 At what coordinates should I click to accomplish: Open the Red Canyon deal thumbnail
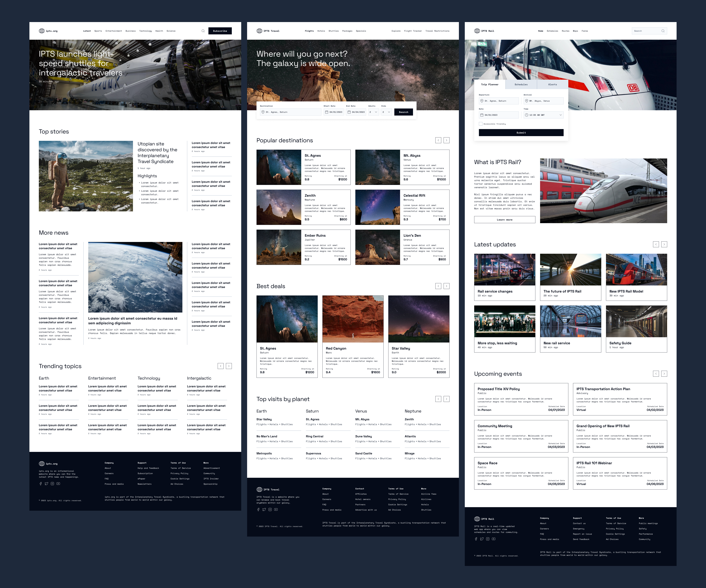(353, 319)
